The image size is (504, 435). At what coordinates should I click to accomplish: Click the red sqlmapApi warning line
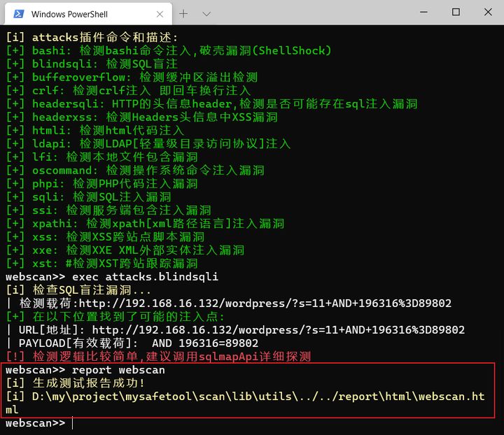[x=158, y=357]
